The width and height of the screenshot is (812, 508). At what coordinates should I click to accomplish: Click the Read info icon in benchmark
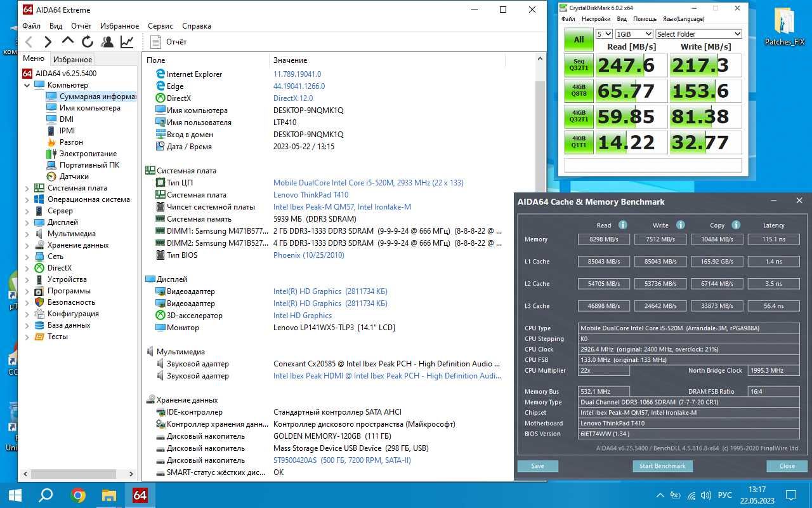pyautogui.click(x=622, y=225)
